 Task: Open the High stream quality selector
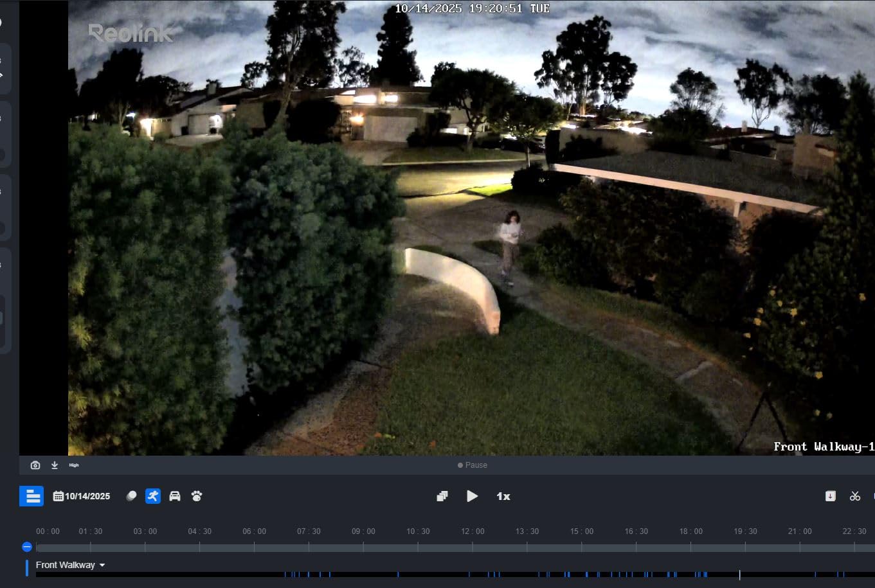(x=74, y=465)
